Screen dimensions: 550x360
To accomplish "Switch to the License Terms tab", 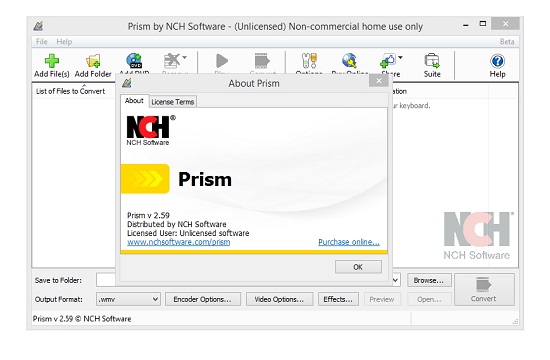I will pyautogui.click(x=173, y=102).
